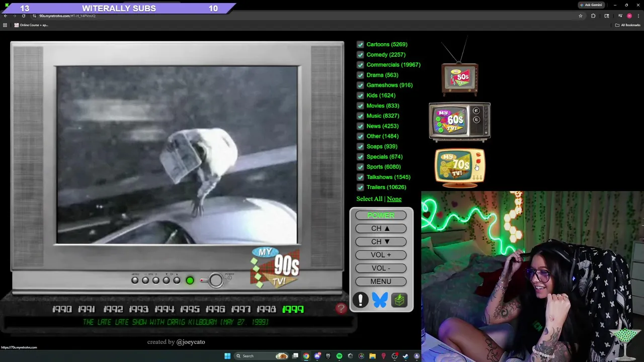Viewport: 644px width, 362px height.
Task: Disable the Specials category
Action: 360,157
